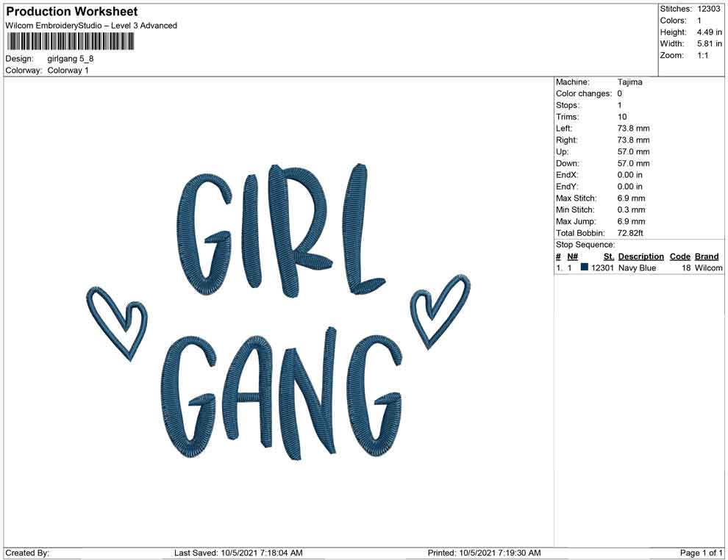The height and width of the screenshot is (560, 728).
Task: Click the Last Saved timestamp
Action: point(238,553)
